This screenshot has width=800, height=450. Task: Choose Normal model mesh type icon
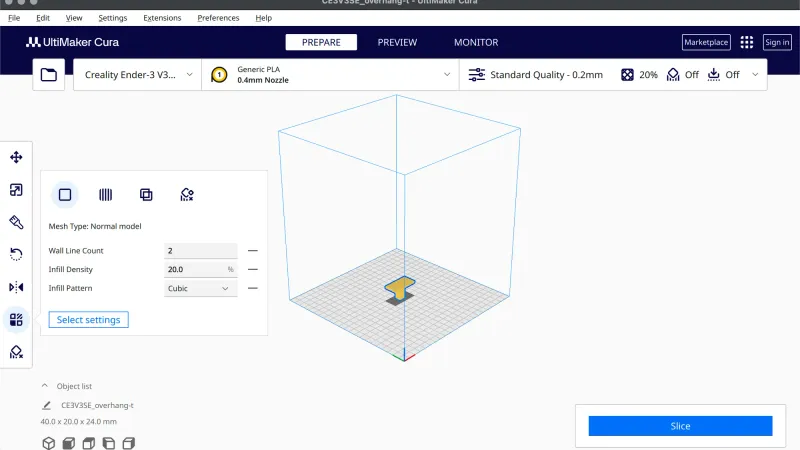point(65,194)
